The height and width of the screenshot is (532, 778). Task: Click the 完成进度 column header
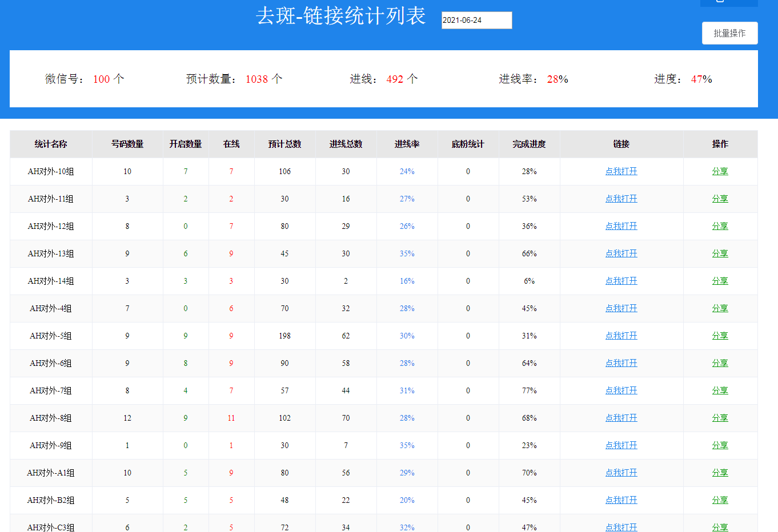(529, 144)
